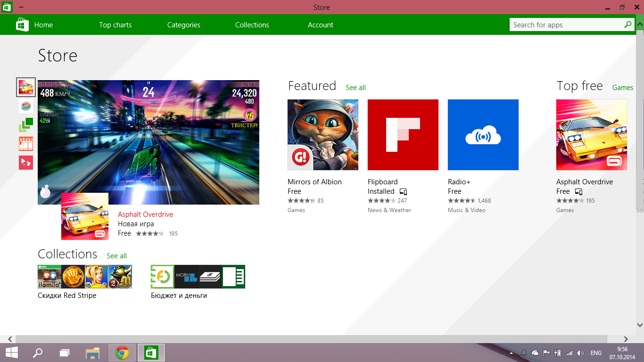Go to the Home tab

tap(43, 25)
